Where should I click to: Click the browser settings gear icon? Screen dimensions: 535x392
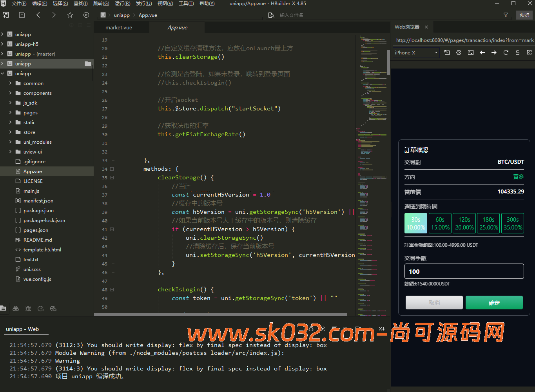(459, 52)
